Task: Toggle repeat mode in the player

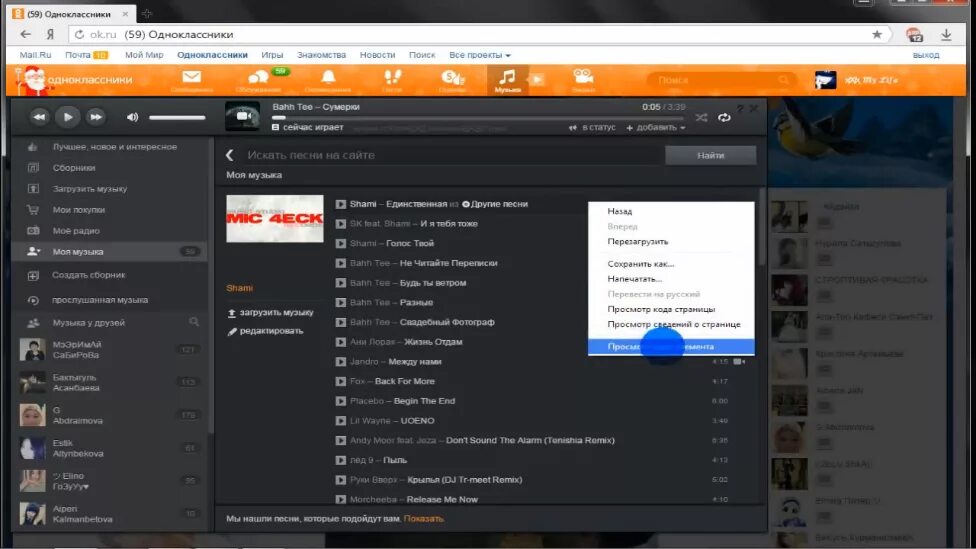Action: (x=724, y=118)
